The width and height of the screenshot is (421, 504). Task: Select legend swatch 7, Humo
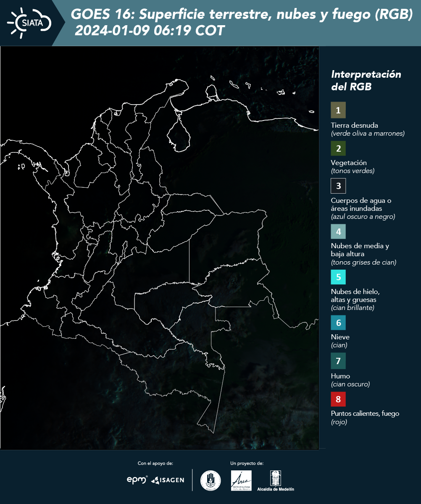338,361
